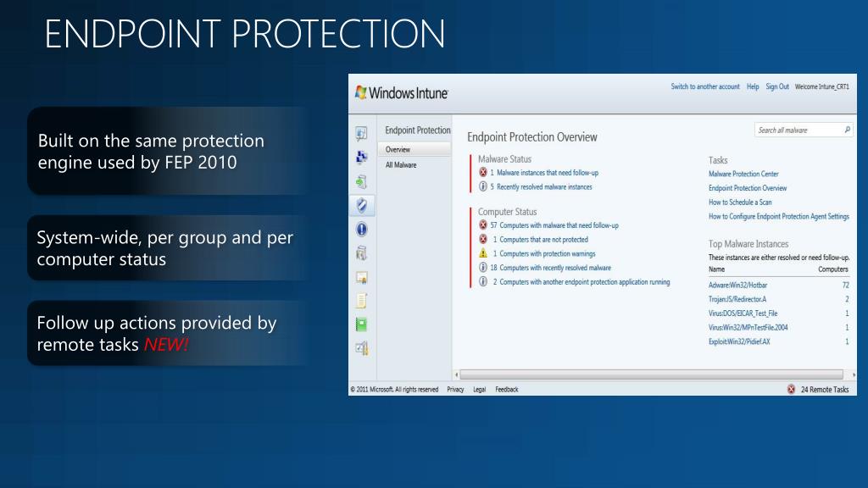Open the Software workspace icon
The width and height of the screenshot is (868, 488).
coord(361,252)
